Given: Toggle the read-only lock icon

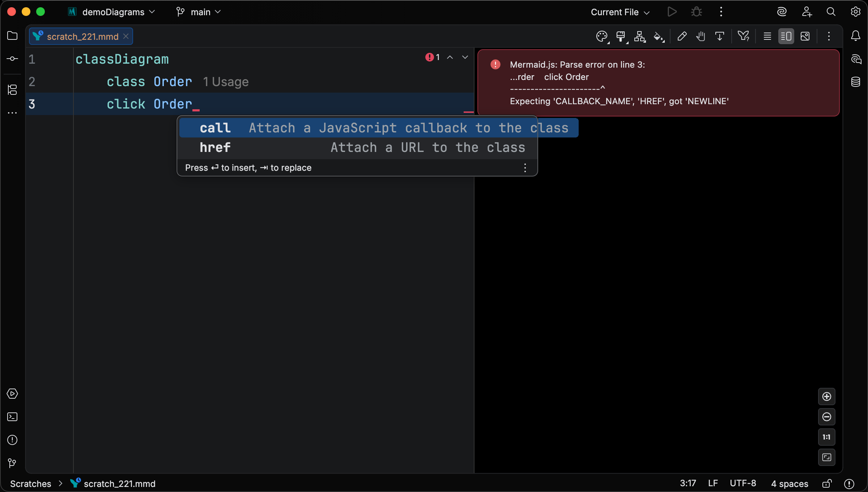Looking at the screenshot, I should coord(827,484).
